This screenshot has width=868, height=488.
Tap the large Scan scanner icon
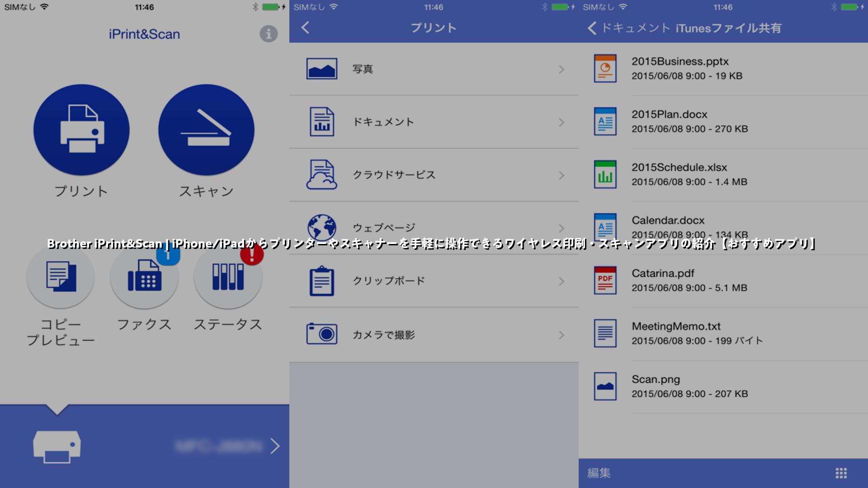tap(206, 130)
